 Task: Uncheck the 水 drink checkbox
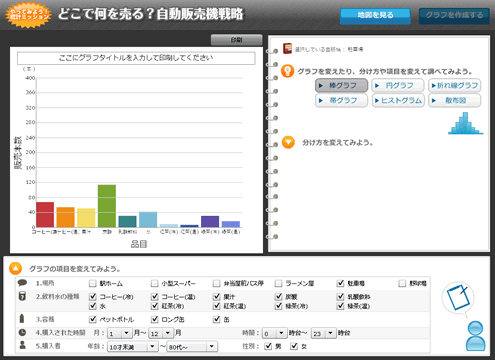point(93,306)
